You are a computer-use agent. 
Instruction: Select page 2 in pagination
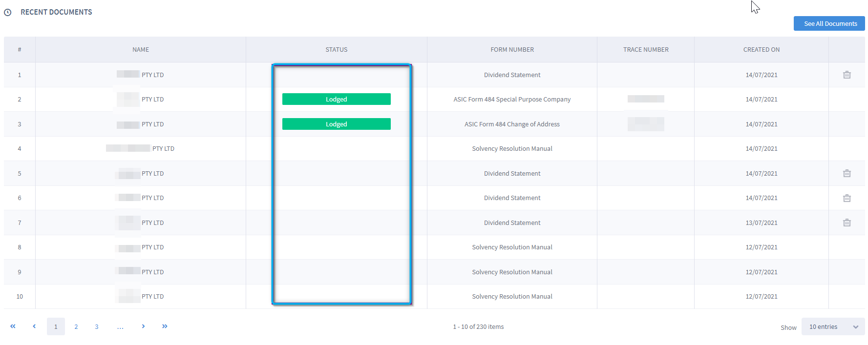(x=76, y=326)
